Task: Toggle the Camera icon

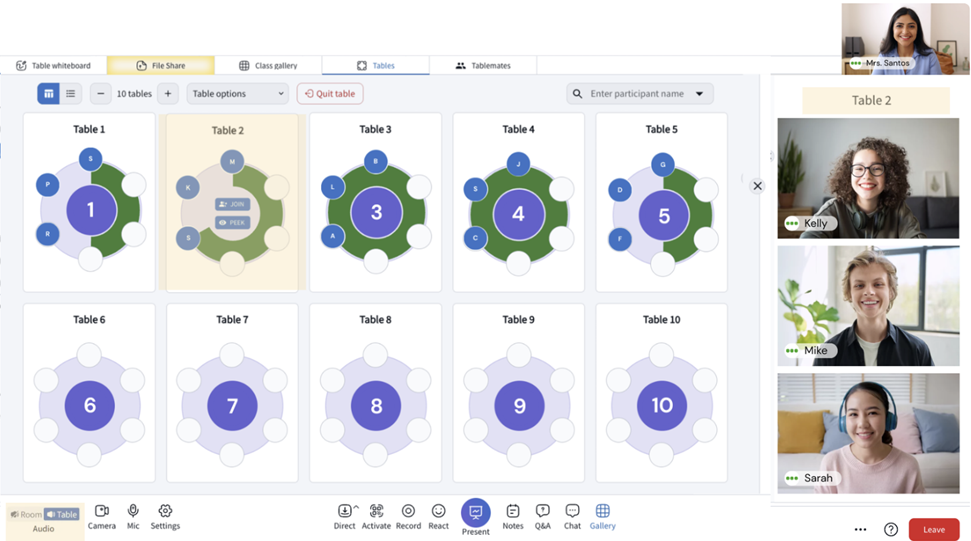Action: click(x=102, y=511)
